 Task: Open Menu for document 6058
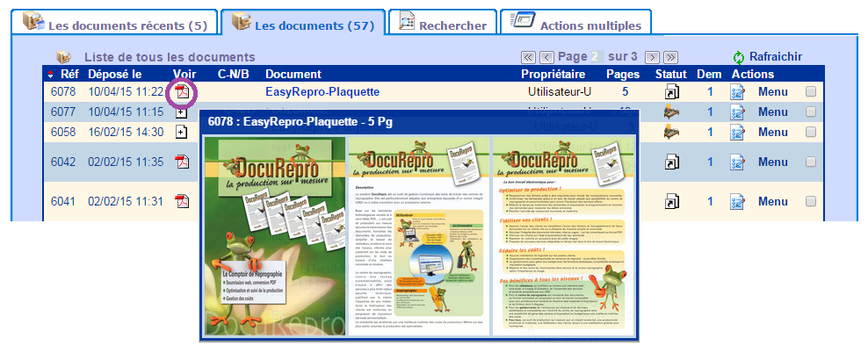(773, 132)
